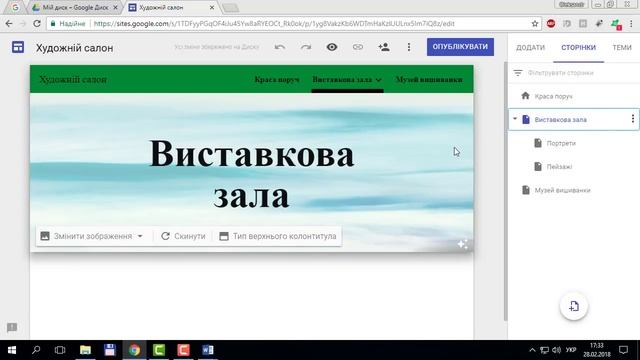Select Портрети subpage
The width and height of the screenshot is (640, 360).
point(573,143)
